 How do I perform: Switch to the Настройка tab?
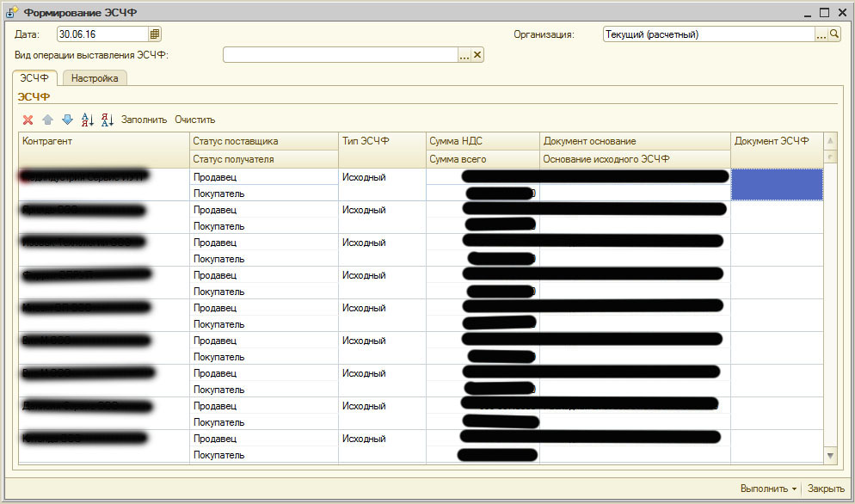95,78
